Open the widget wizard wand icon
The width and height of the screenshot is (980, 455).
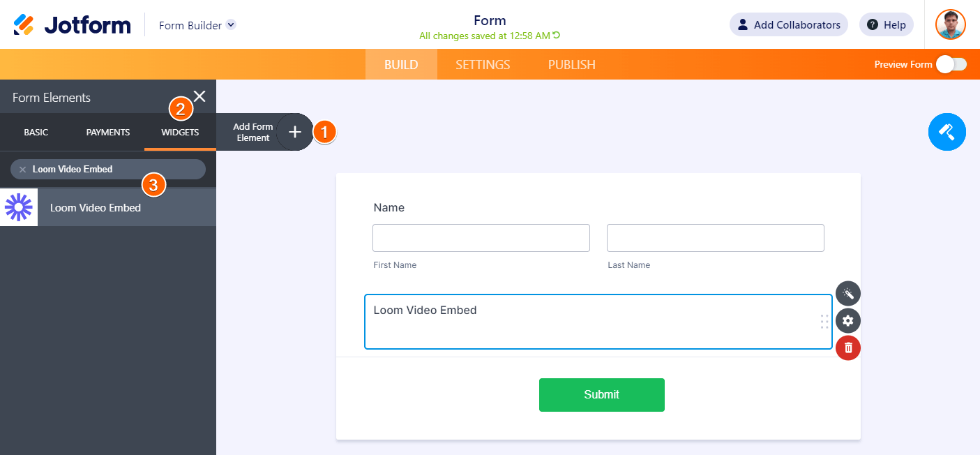[x=848, y=293]
